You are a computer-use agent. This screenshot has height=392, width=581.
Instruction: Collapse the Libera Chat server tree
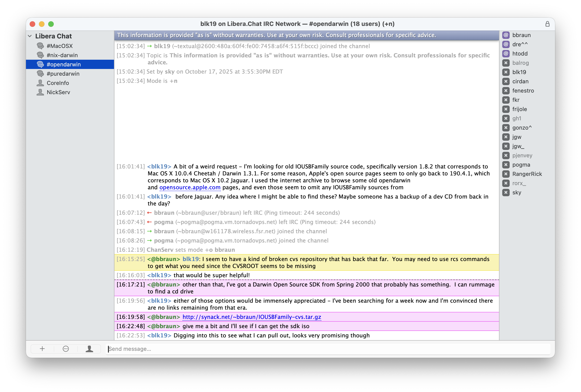29,36
